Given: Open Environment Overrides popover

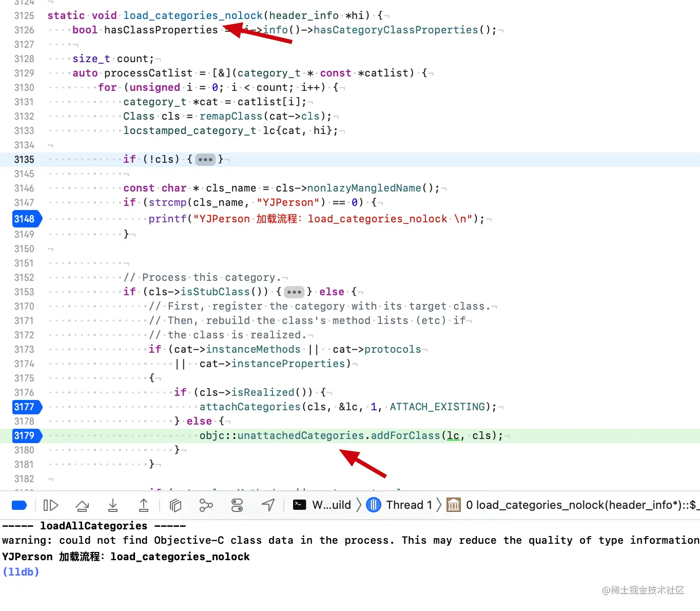Looking at the screenshot, I should click(x=237, y=505).
